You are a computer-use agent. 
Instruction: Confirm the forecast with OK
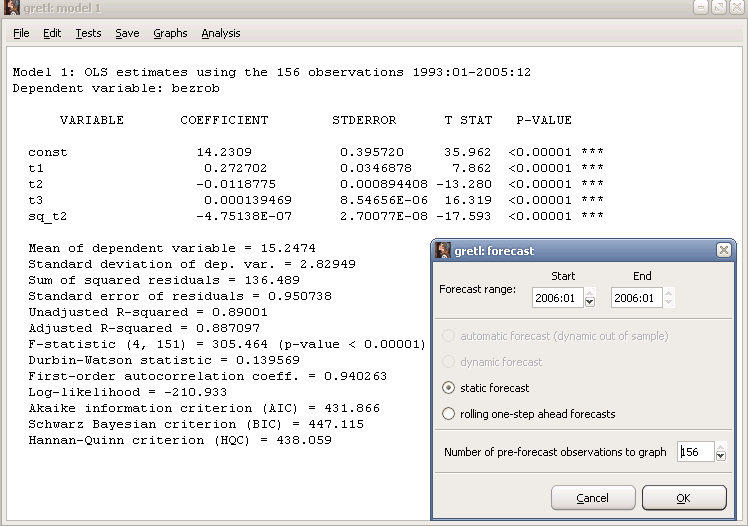click(x=684, y=498)
